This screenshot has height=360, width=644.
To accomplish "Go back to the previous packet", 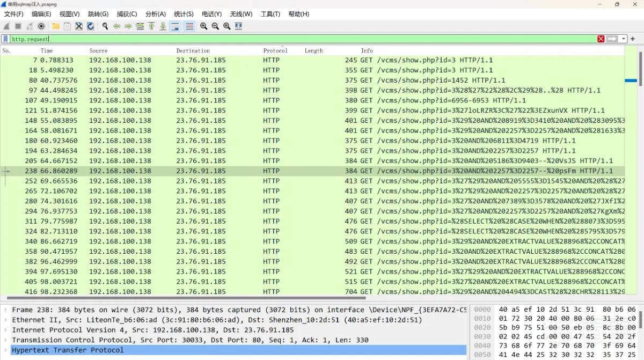I will [x=116, y=26].
